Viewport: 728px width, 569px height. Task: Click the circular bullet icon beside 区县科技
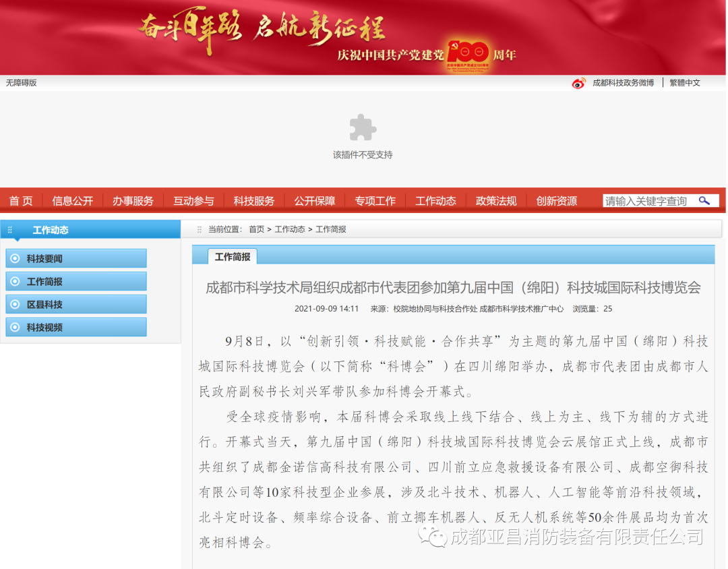14,304
